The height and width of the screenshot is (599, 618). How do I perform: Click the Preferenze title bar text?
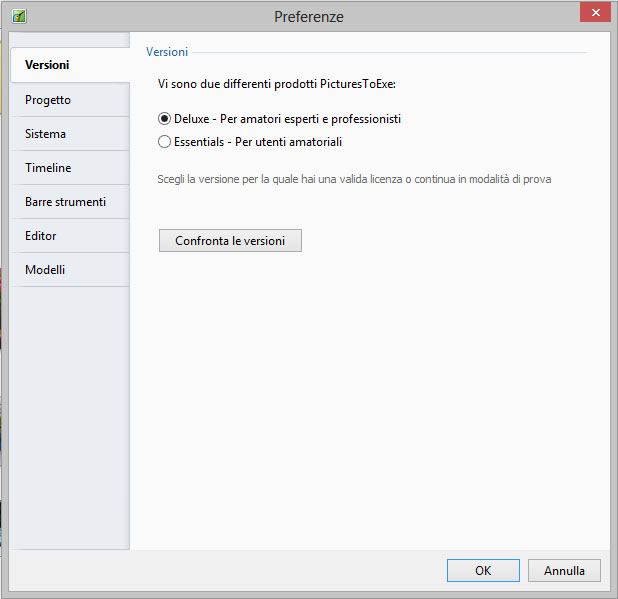(309, 16)
